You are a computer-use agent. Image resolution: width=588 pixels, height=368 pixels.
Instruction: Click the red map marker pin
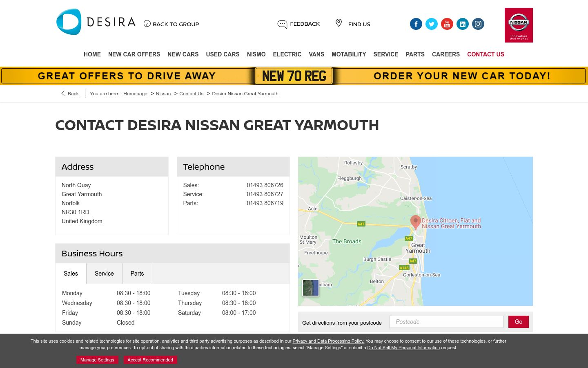tap(416, 222)
